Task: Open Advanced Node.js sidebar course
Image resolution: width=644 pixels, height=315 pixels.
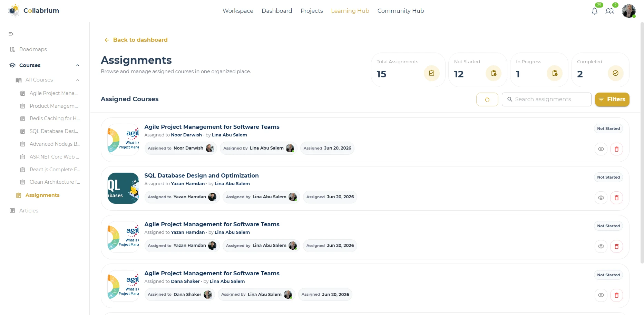Action: (55, 144)
